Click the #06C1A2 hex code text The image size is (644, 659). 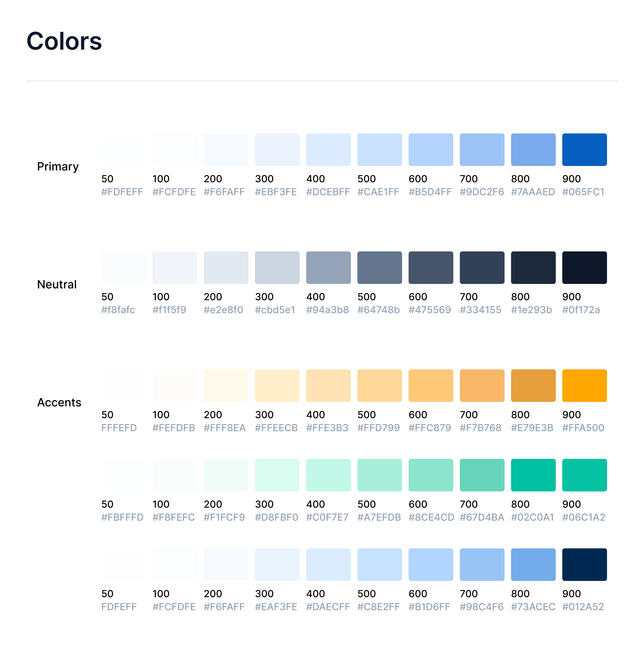pos(583,517)
